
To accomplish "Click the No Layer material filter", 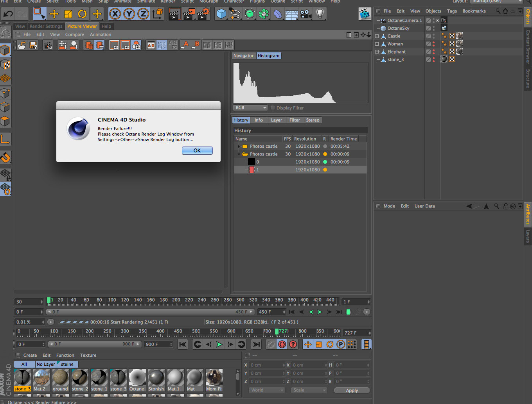I will [46, 364].
